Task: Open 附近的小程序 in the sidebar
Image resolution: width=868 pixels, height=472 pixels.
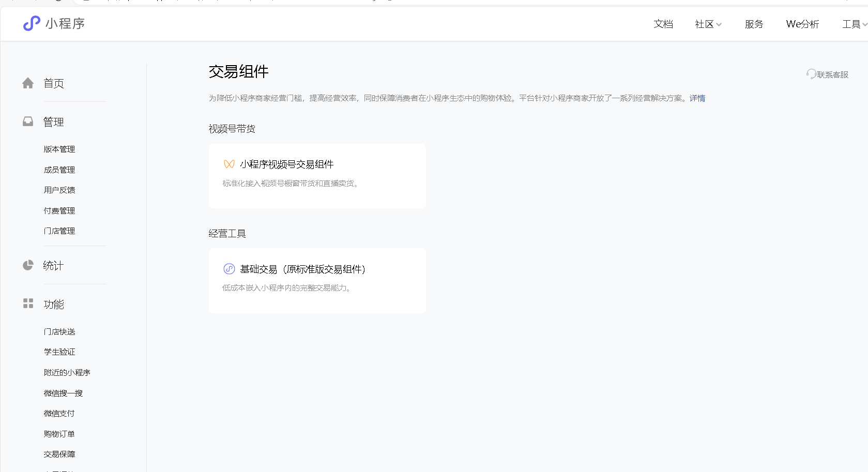Action: click(67, 372)
